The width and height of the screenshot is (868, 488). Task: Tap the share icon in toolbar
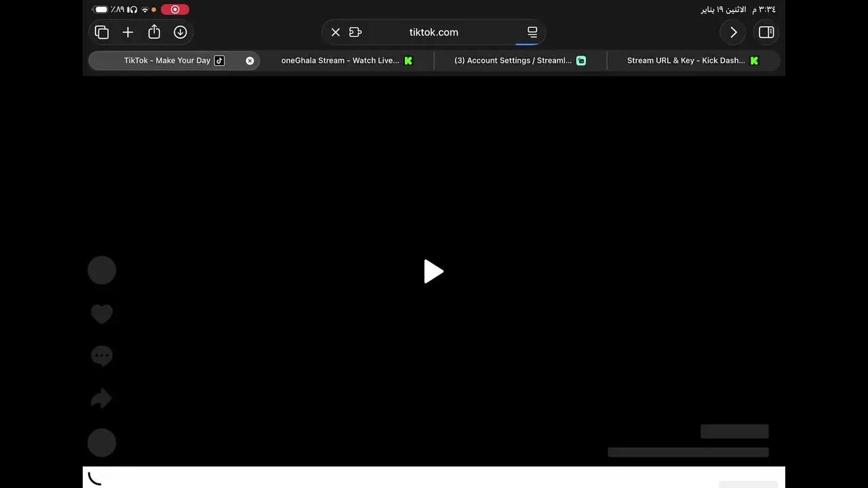pyautogui.click(x=154, y=32)
